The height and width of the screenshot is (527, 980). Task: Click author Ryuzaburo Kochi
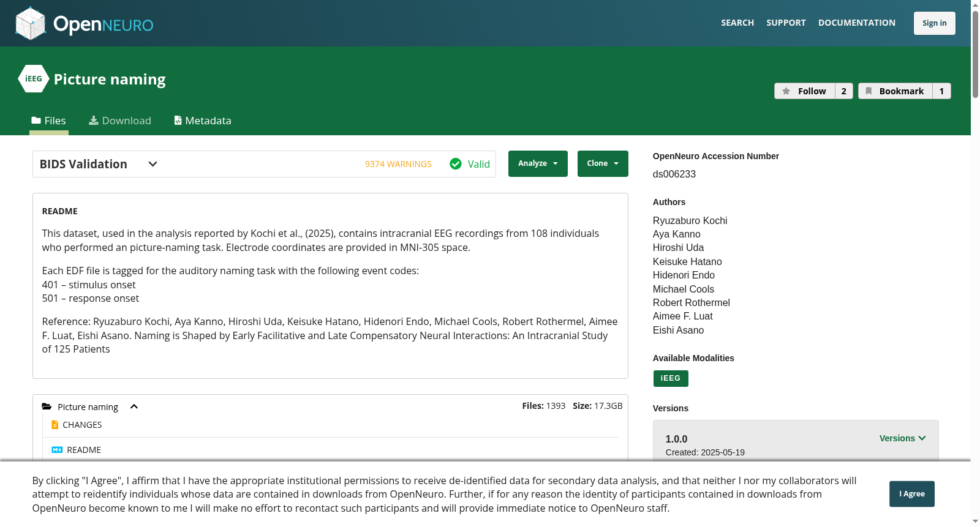tap(690, 220)
